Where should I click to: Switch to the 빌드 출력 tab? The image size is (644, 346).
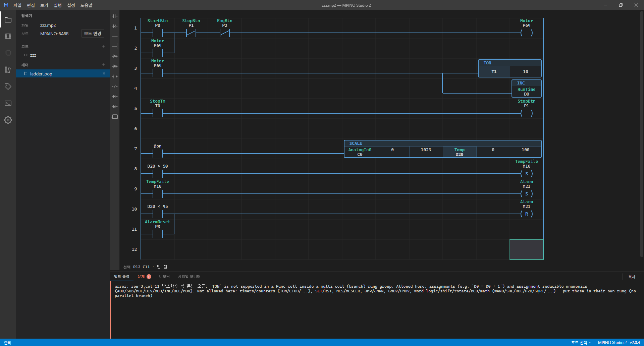tap(121, 277)
